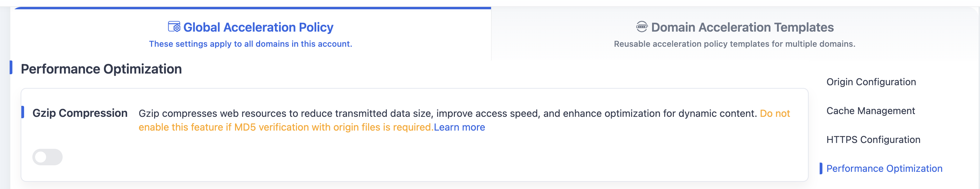Screen dimensions: 980x189
Task: Click blue marker beside Performance Optimization heading
Action: (11, 67)
